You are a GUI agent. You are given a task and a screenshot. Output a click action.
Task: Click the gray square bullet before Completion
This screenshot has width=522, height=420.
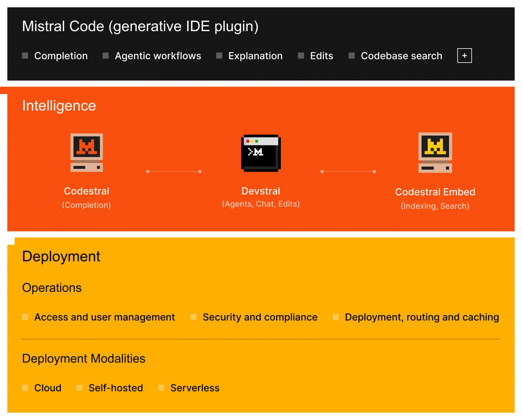25,56
